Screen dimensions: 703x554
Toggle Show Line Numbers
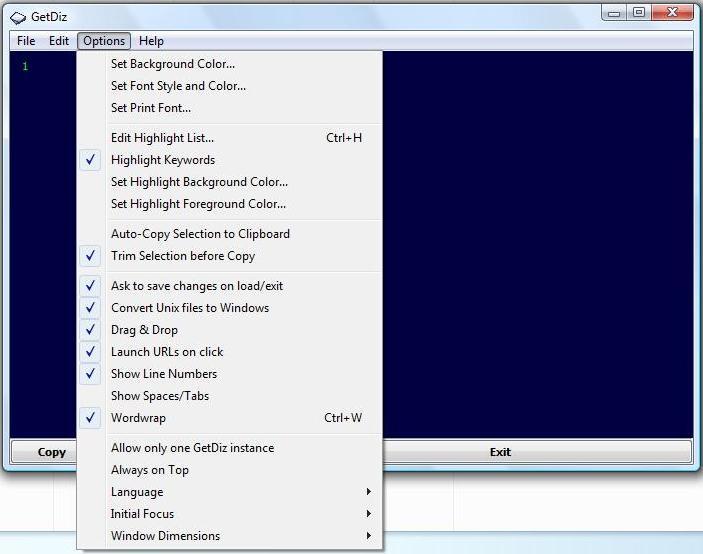point(230,373)
